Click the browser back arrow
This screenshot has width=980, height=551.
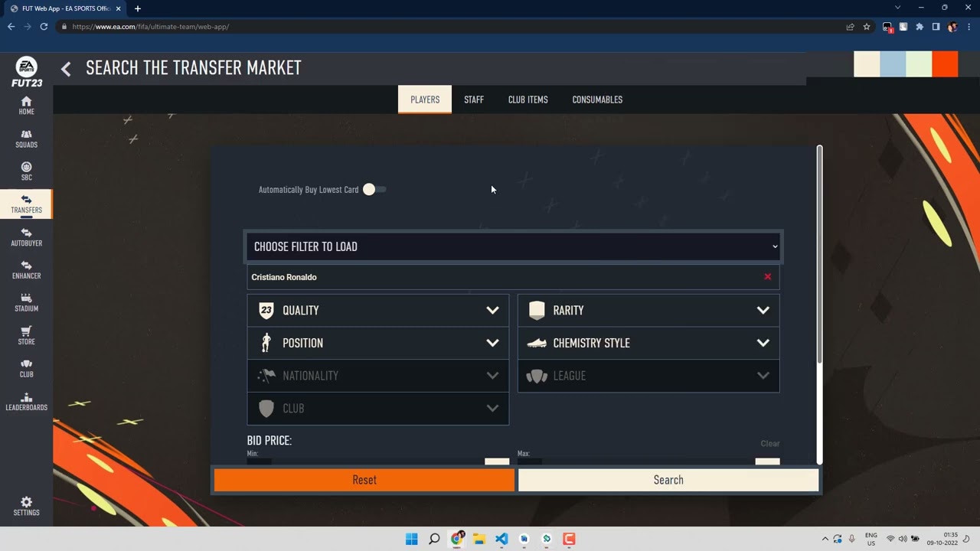[x=11, y=27]
